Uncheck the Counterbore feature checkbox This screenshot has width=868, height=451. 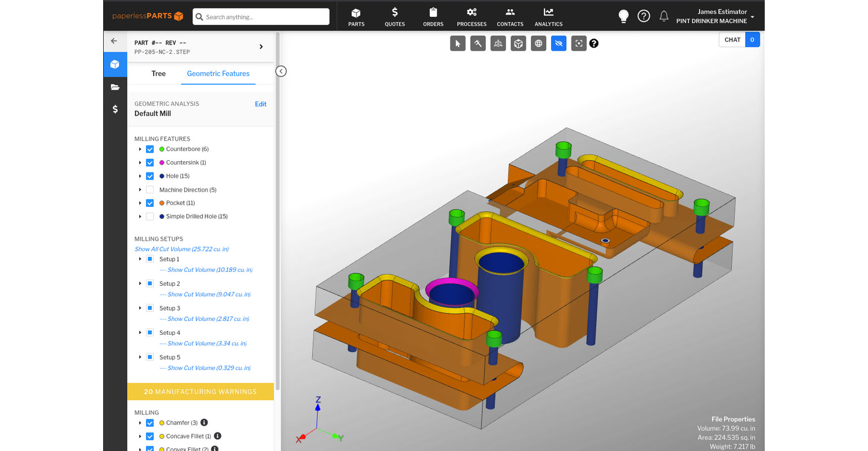coord(150,149)
